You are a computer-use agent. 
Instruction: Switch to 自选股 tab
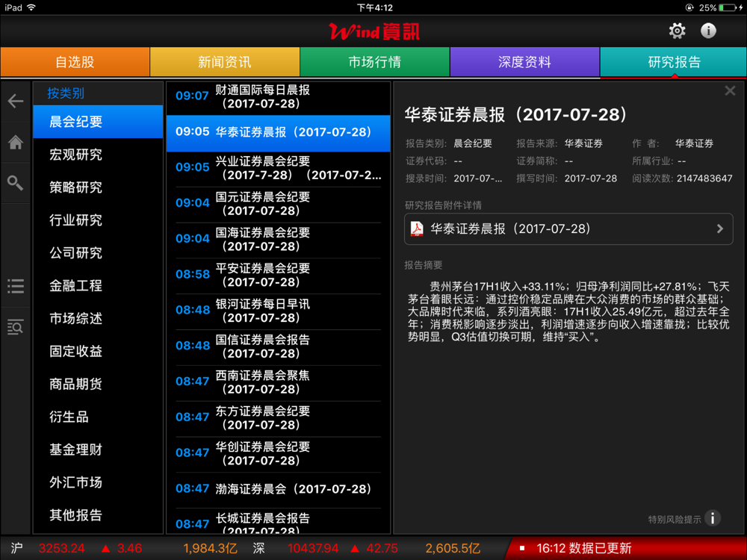(x=75, y=62)
